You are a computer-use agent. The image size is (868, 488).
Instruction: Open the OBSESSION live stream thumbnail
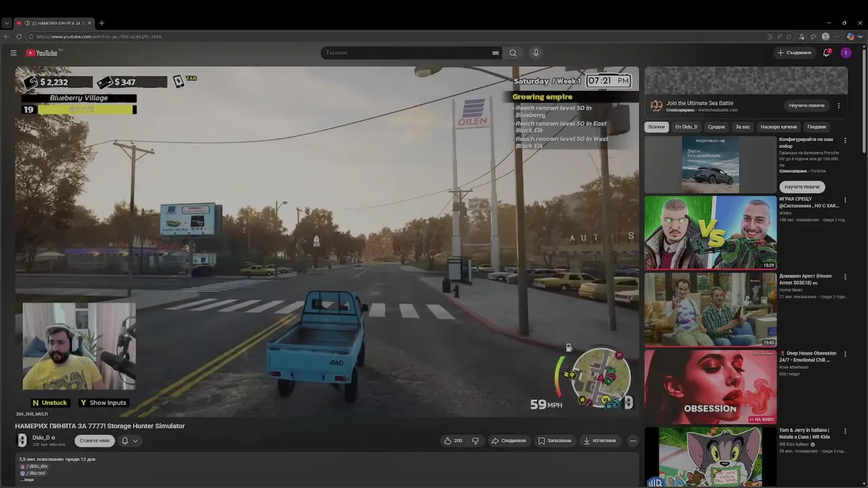click(710, 387)
